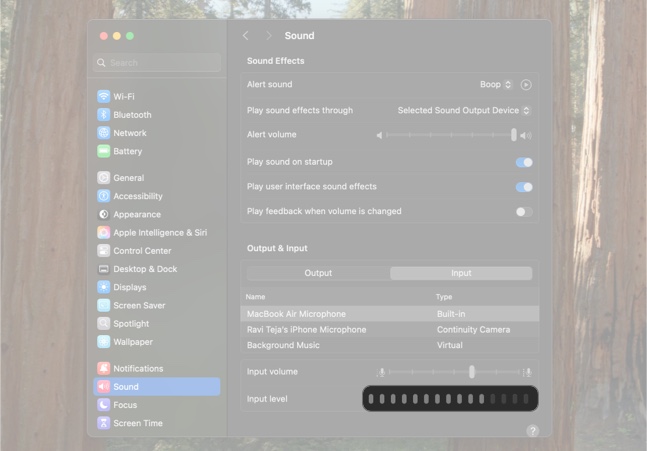Click the Sound speaker icon in sidebar

pyautogui.click(x=104, y=387)
